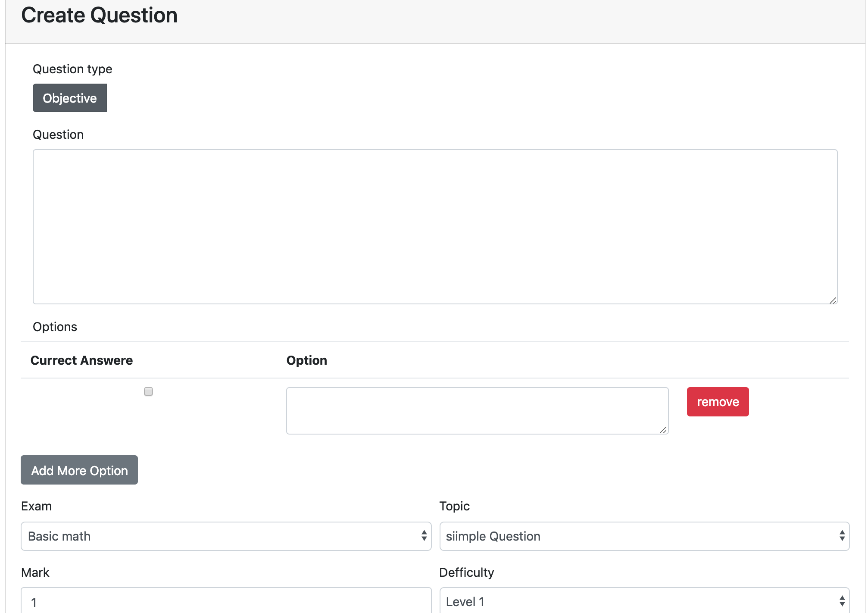Viewport: 868px width, 613px height.
Task: Click the Create Question page heading
Action: coord(99,16)
